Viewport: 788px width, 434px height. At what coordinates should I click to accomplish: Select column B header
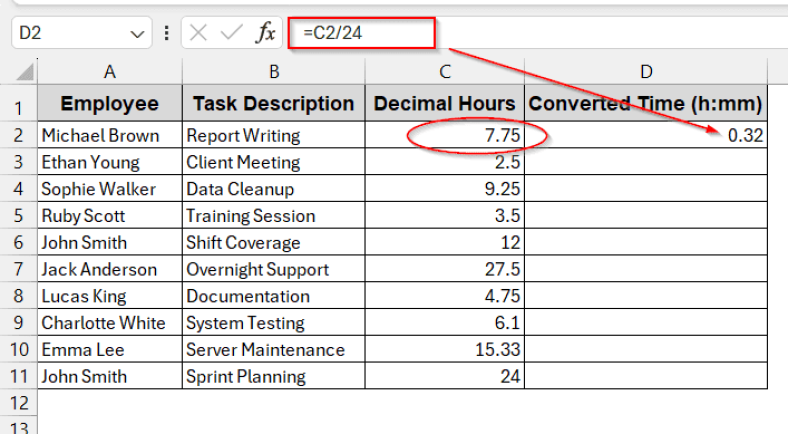(x=274, y=72)
